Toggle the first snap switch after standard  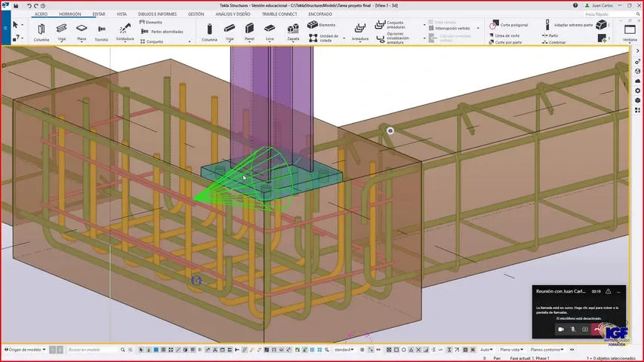(362, 350)
